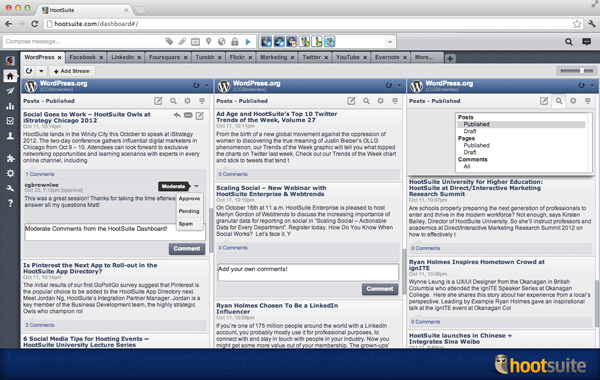Click the privacy lock icon
The image size is (600, 380).
click(235, 41)
